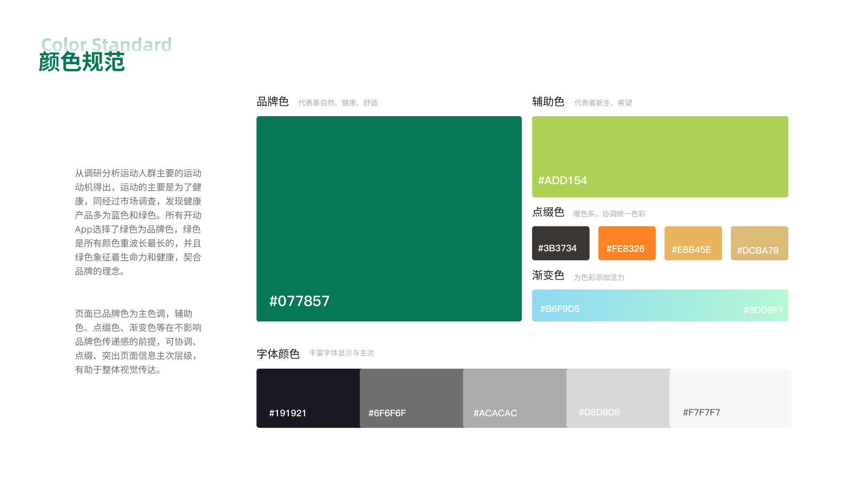Click the 品牌色 section heading
The image size is (868, 488).
click(x=273, y=102)
